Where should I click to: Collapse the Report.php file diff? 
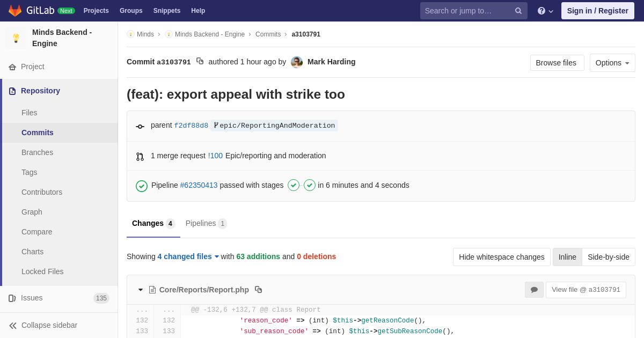(x=141, y=290)
